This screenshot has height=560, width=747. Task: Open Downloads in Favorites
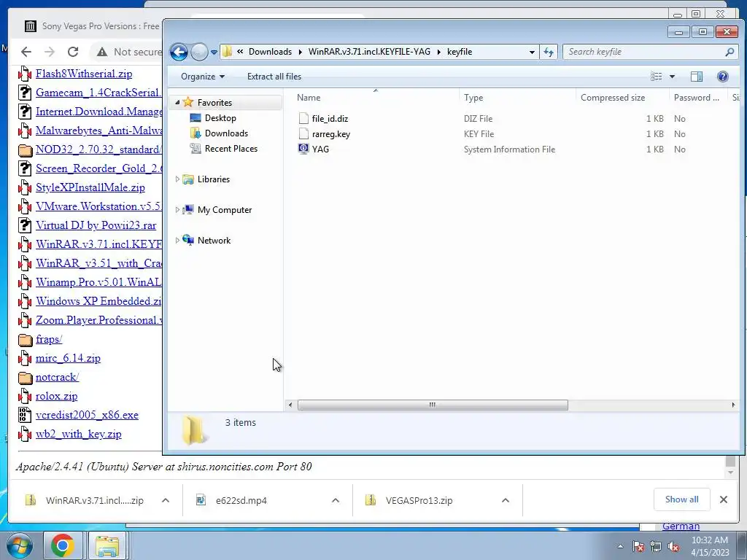coord(226,133)
